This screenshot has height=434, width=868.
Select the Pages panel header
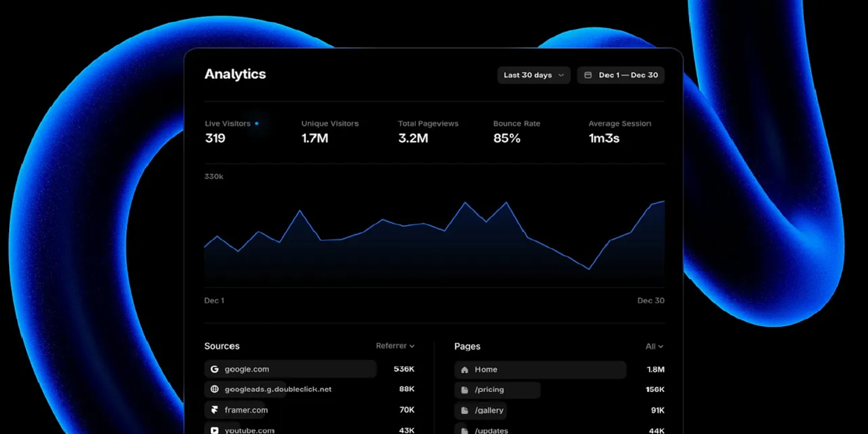467,346
